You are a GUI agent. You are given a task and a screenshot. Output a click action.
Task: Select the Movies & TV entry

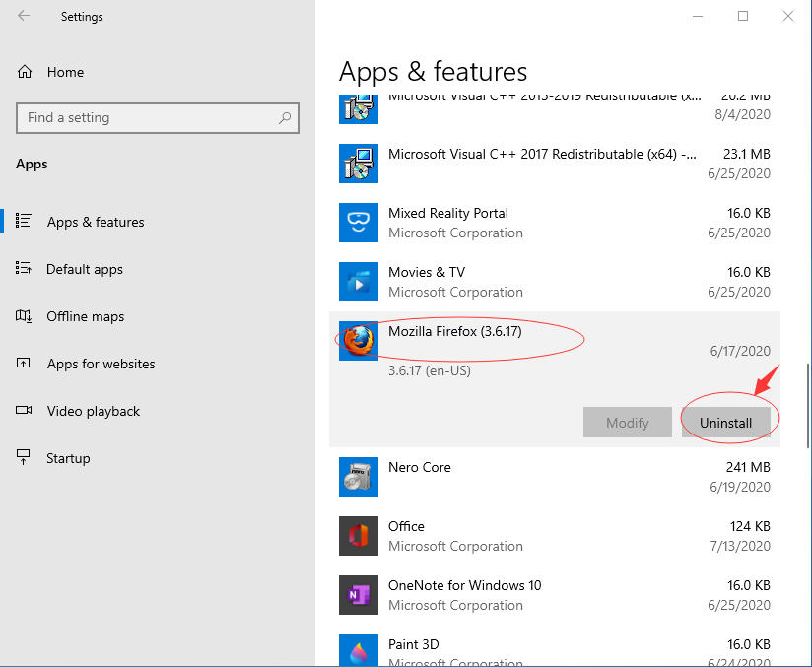555,281
